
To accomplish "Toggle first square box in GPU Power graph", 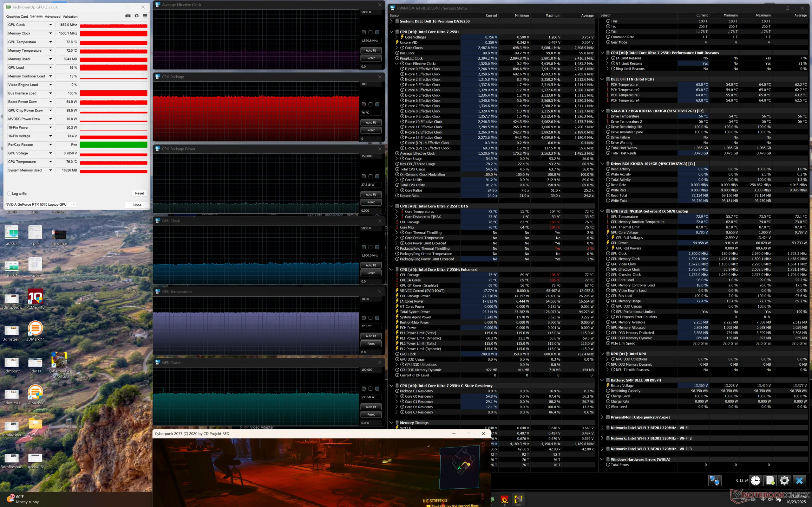I will (364, 388).
